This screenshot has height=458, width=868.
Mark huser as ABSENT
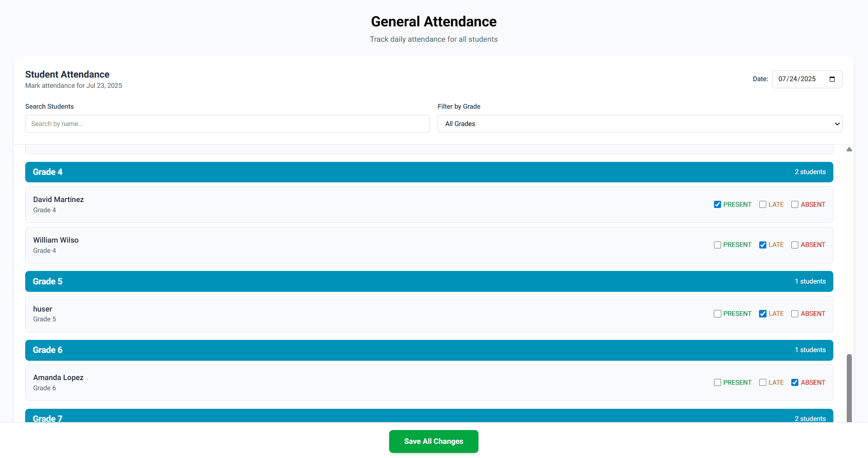(x=795, y=314)
